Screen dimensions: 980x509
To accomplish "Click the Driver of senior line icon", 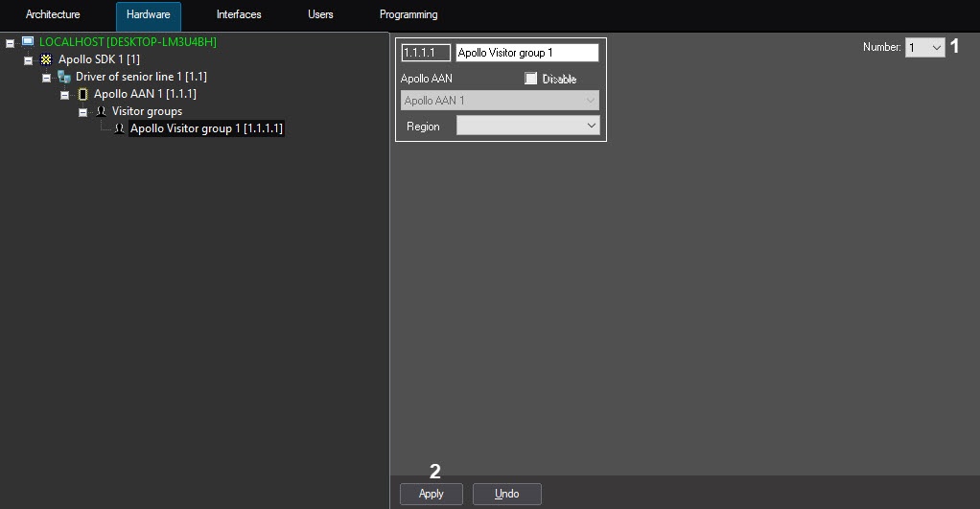I will click(63, 77).
